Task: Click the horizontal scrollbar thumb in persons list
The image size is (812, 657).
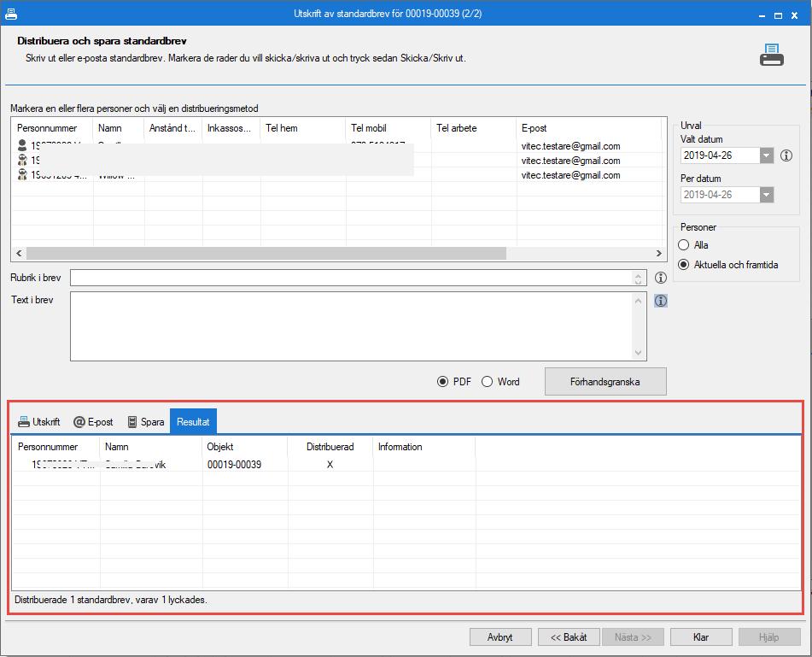Action: click(x=266, y=254)
